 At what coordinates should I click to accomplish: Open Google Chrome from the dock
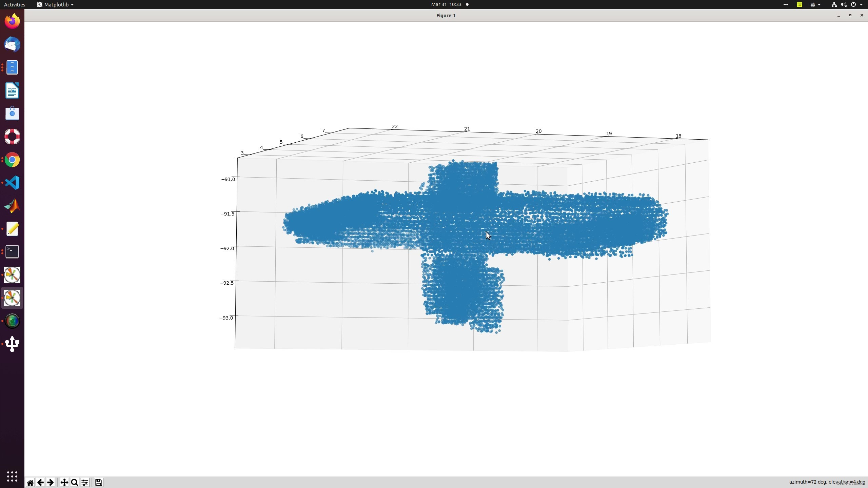[x=12, y=160]
